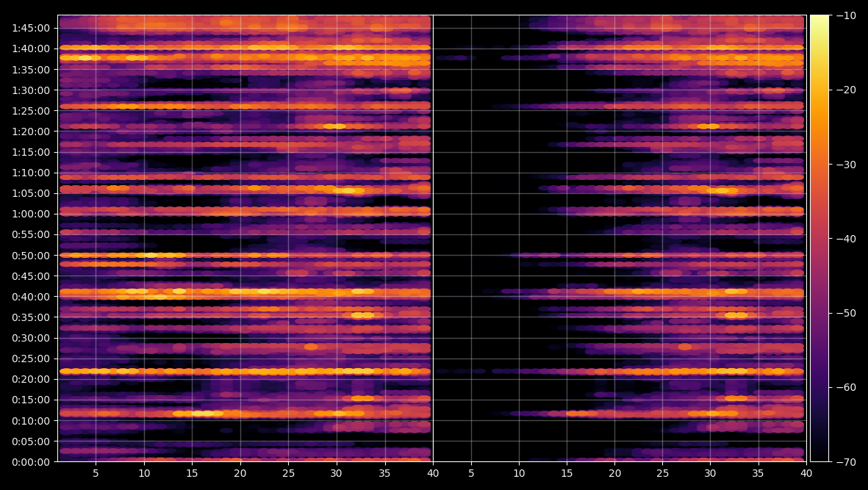Click the 1:00:00 y-axis tick label
The width and height of the screenshot is (868, 490).
click(x=31, y=214)
